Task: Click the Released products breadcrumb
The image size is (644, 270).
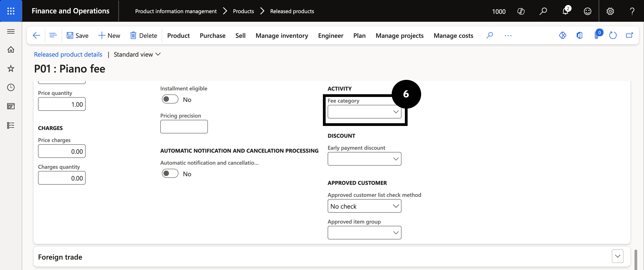Action: [292, 11]
